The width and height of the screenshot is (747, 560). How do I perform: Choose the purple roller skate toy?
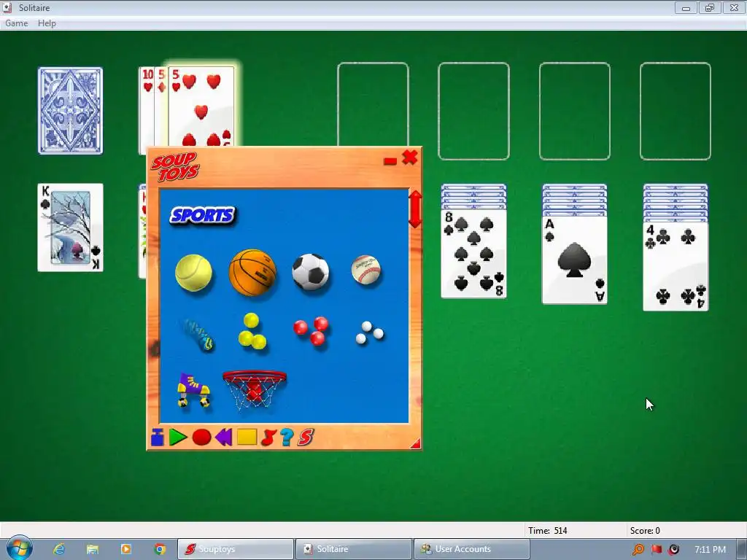click(x=193, y=389)
